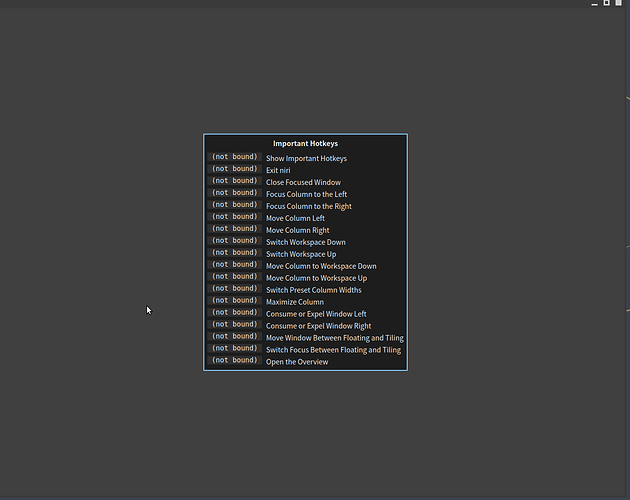Select Move Column to Workspace Up
Screen dimensions: 630x500
point(316,278)
